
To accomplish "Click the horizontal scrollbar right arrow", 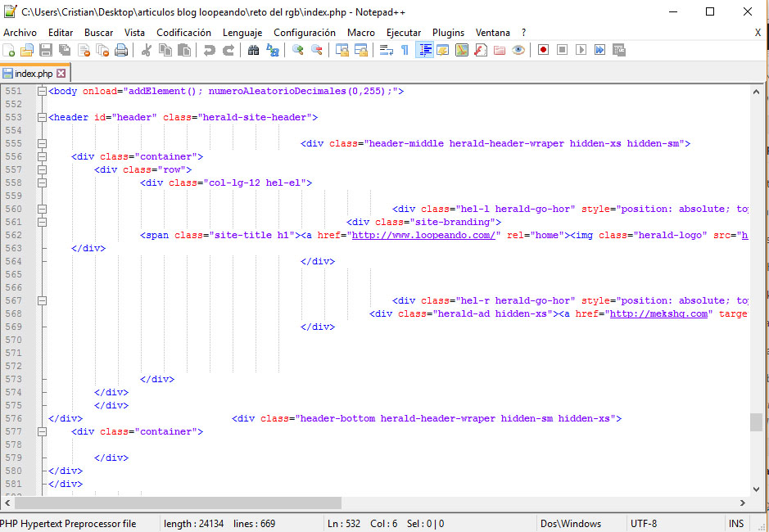I will [x=743, y=503].
